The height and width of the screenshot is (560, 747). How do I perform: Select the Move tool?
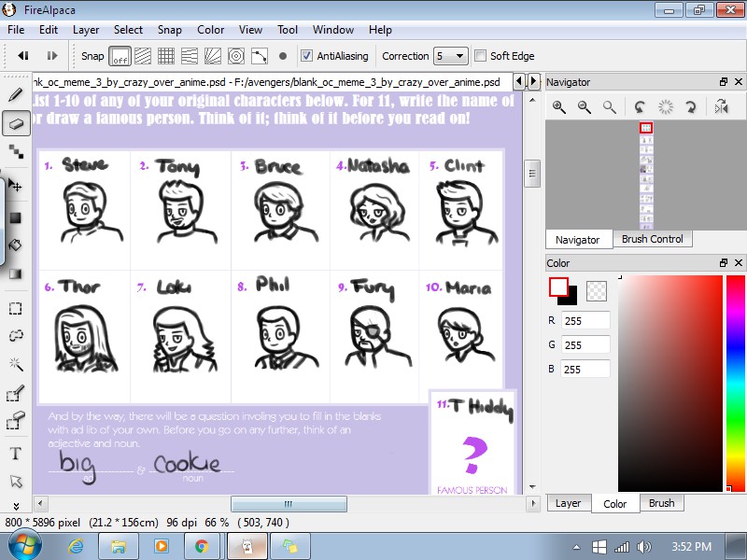pyautogui.click(x=15, y=185)
